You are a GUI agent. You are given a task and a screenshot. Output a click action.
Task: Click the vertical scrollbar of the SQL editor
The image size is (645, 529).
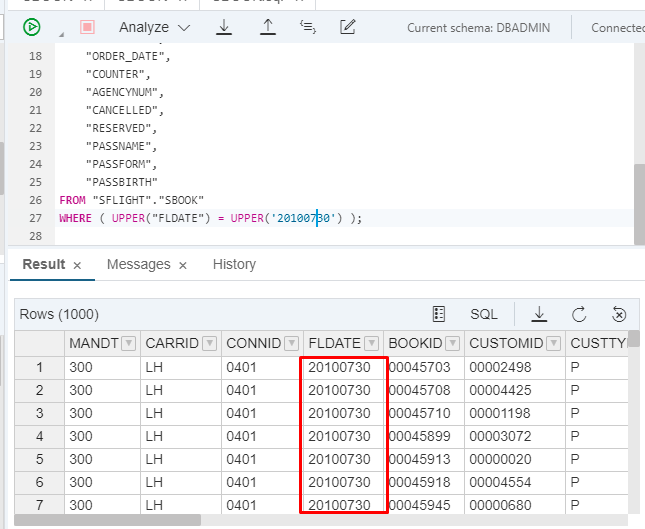coord(639,204)
